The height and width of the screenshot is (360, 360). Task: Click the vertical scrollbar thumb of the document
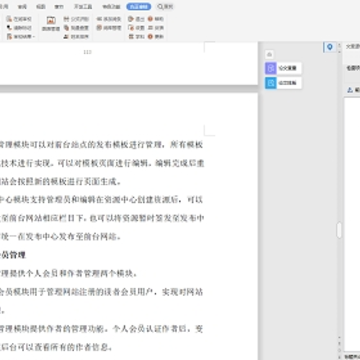[x=339, y=230]
